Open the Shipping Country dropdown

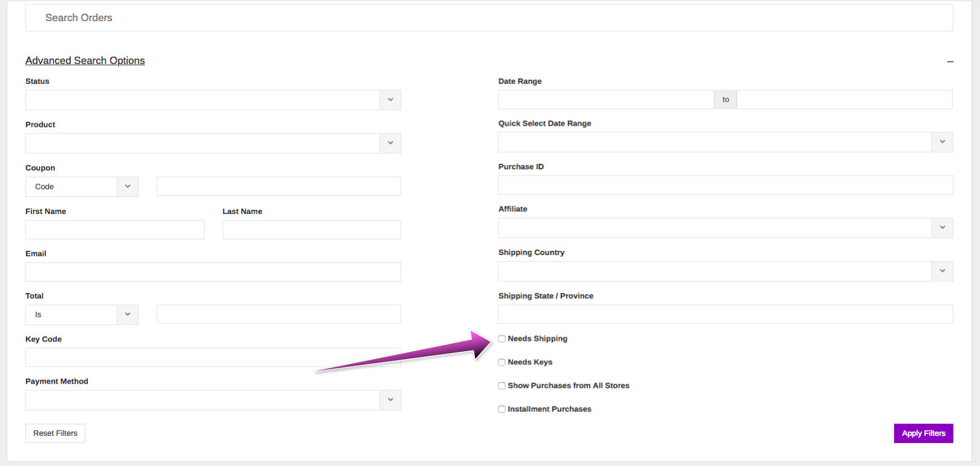tap(725, 271)
